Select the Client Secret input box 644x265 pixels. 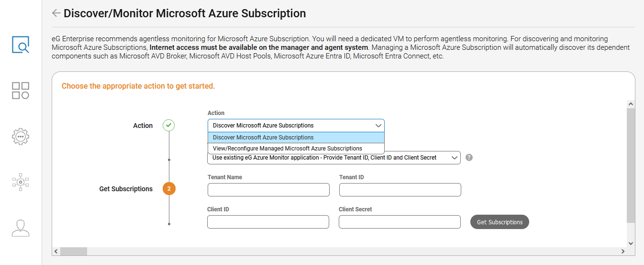pyautogui.click(x=400, y=222)
